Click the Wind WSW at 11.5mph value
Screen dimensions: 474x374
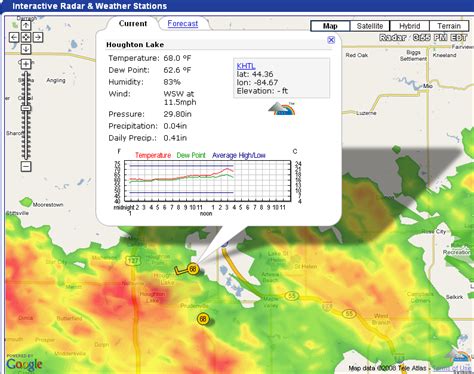coord(180,98)
